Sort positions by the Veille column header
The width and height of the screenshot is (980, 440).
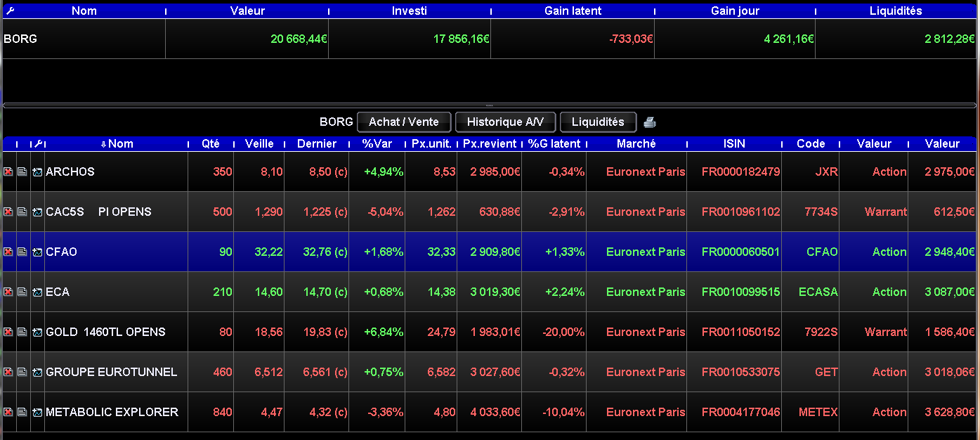(x=259, y=143)
